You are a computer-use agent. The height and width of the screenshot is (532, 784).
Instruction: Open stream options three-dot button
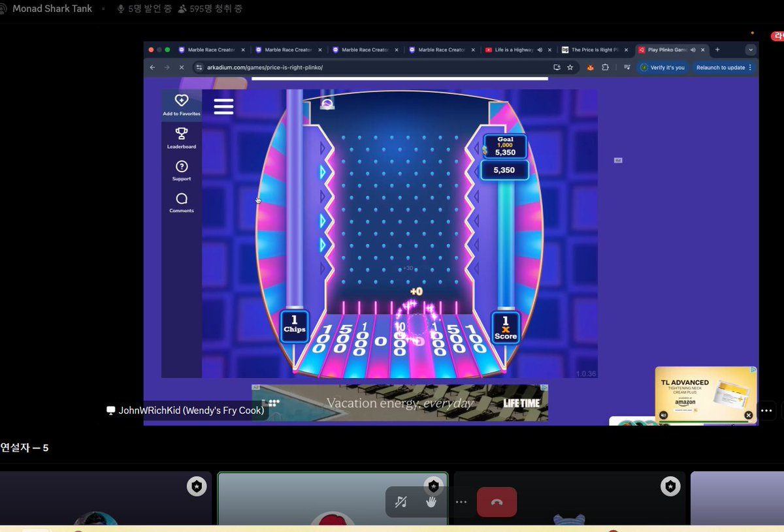coord(766,411)
